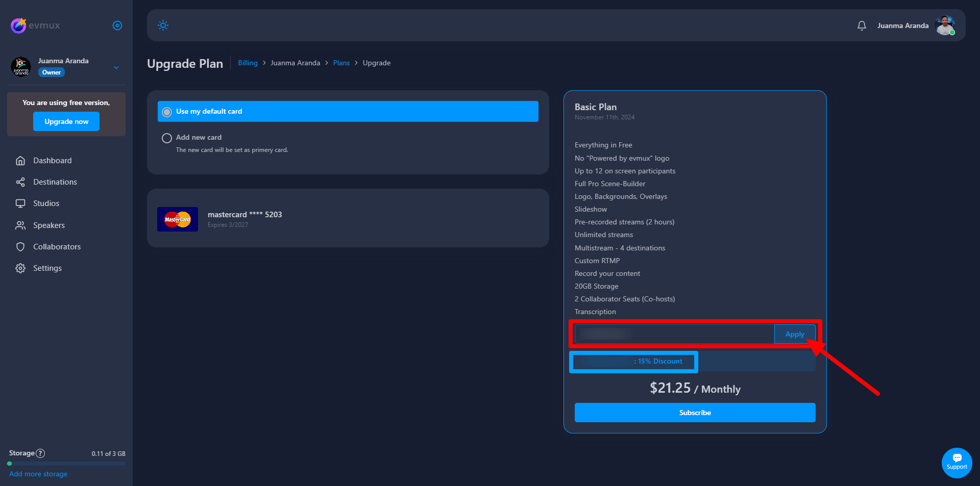Click the Juanma Aranda breadcrumb text
The height and width of the screenshot is (486, 980).
point(296,63)
